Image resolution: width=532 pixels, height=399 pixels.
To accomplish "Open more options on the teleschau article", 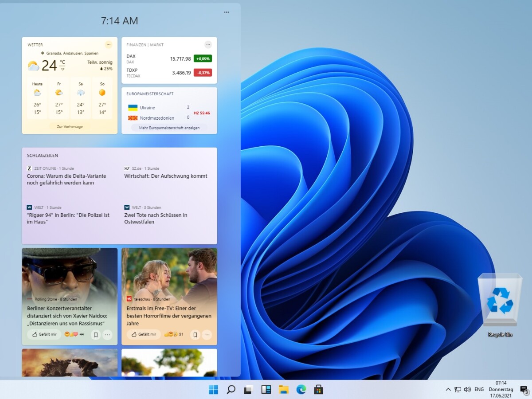I will (x=207, y=335).
